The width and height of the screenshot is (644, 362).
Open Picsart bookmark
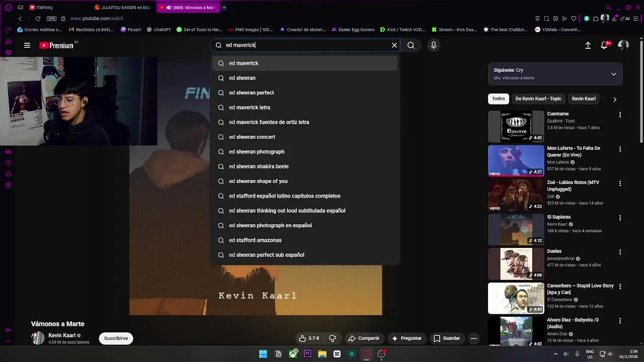pos(131,30)
